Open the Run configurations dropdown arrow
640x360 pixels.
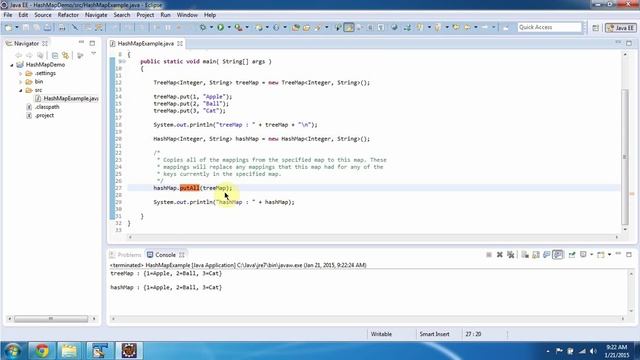click(x=229, y=27)
